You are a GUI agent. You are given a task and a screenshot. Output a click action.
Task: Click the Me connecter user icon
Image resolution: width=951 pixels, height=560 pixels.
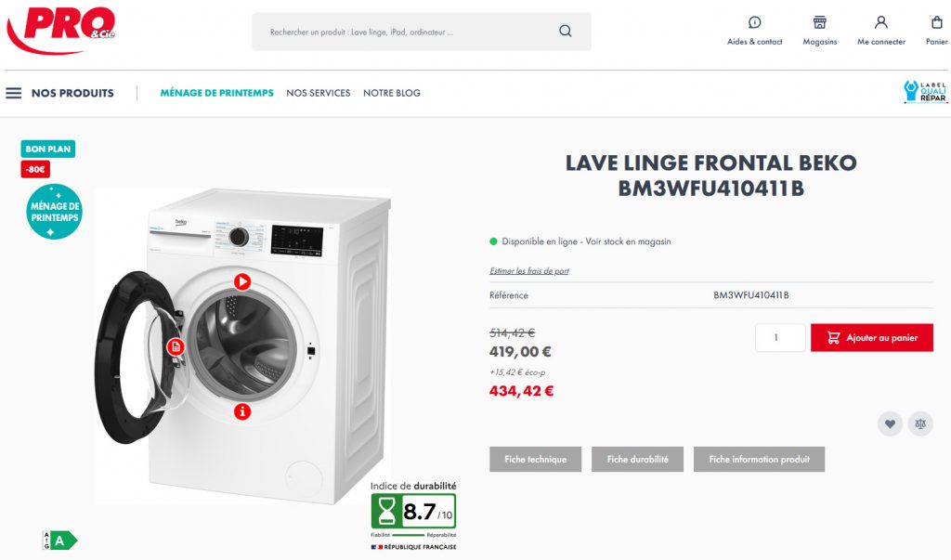tap(880, 22)
